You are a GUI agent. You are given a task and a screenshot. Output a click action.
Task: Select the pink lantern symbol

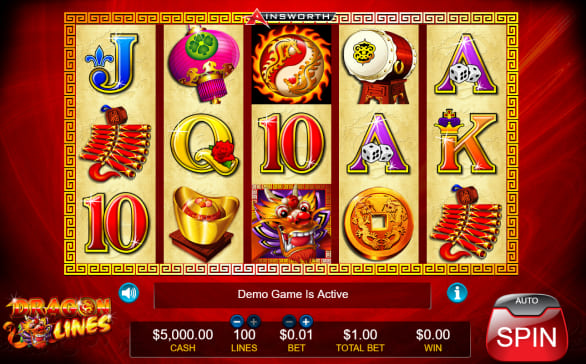click(204, 64)
